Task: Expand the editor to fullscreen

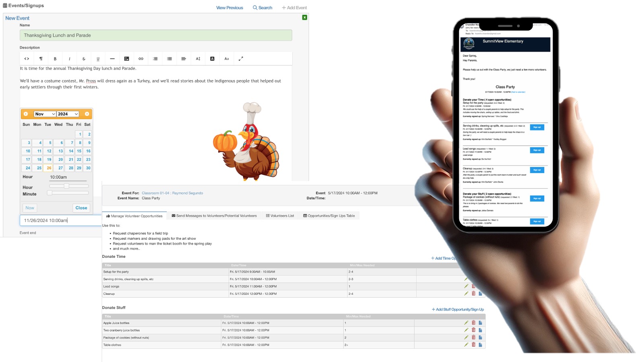Action: [241, 59]
